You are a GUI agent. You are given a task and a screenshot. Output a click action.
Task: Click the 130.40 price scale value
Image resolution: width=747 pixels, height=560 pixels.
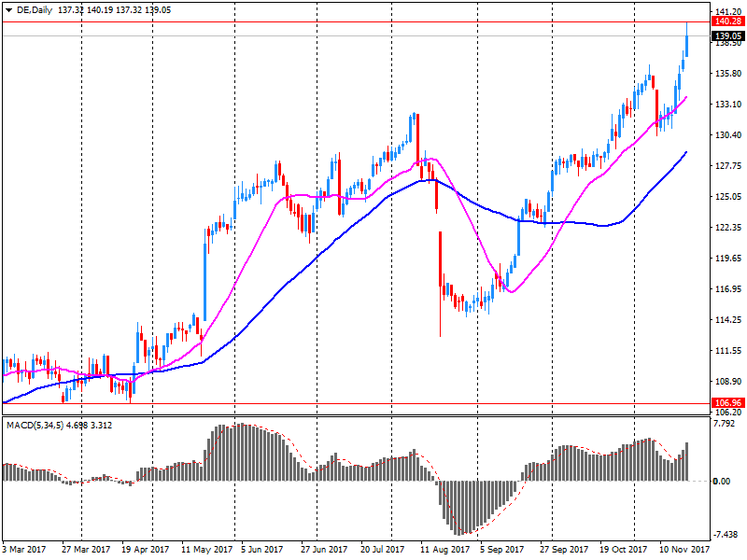(728, 135)
